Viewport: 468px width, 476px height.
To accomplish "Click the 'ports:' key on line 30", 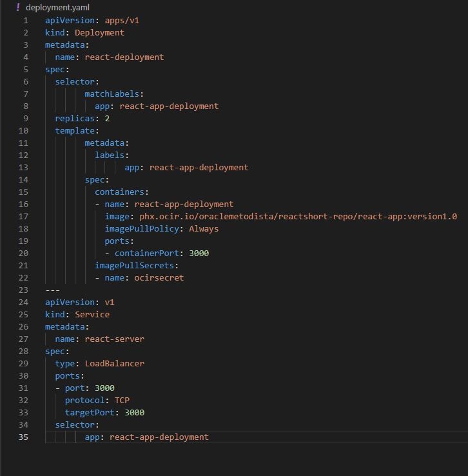I will (70, 376).
